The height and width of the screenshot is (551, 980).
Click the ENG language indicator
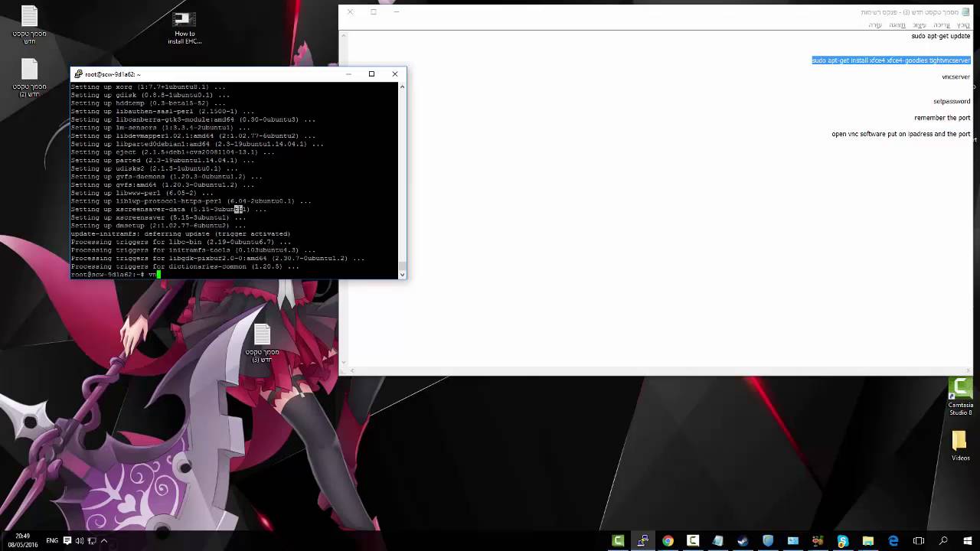(x=52, y=541)
